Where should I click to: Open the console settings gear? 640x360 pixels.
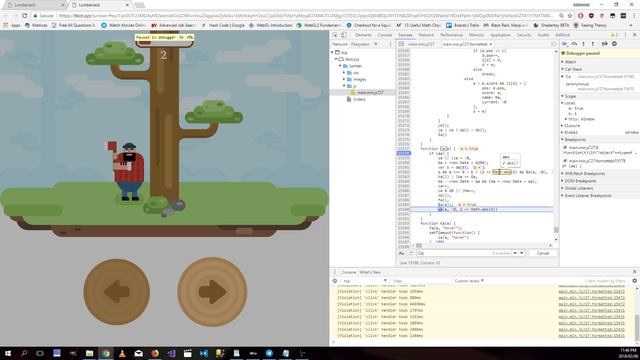pyautogui.click(x=634, y=281)
